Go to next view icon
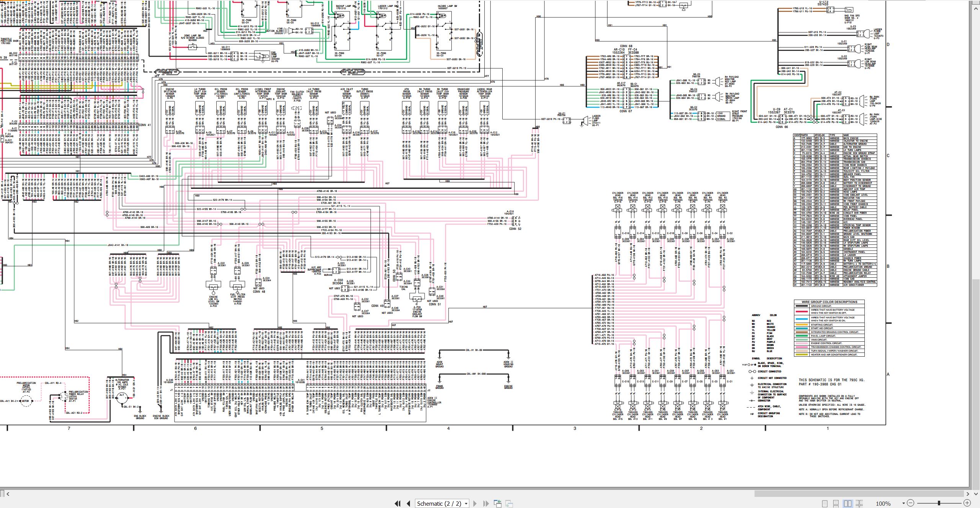The image size is (980, 508). point(509,503)
